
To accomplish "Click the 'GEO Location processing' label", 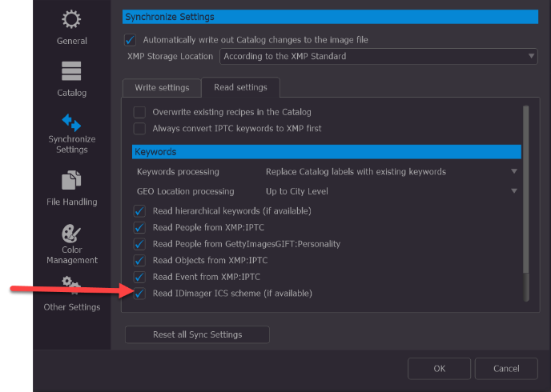I will [185, 192].
